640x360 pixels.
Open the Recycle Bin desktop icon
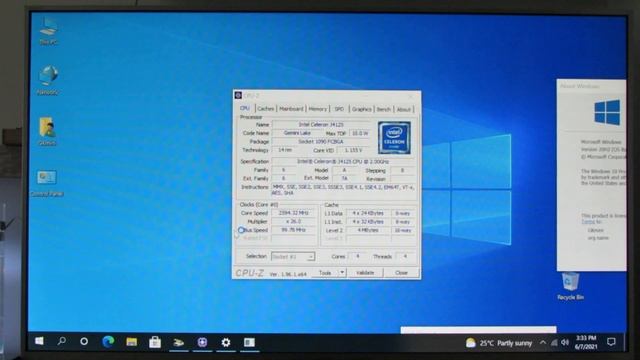[x=570, y=286]
